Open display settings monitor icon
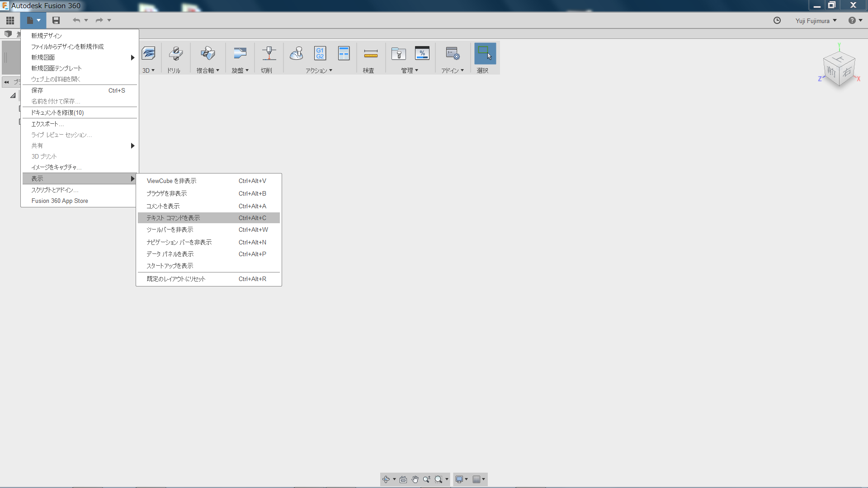 tap(459, 479)
